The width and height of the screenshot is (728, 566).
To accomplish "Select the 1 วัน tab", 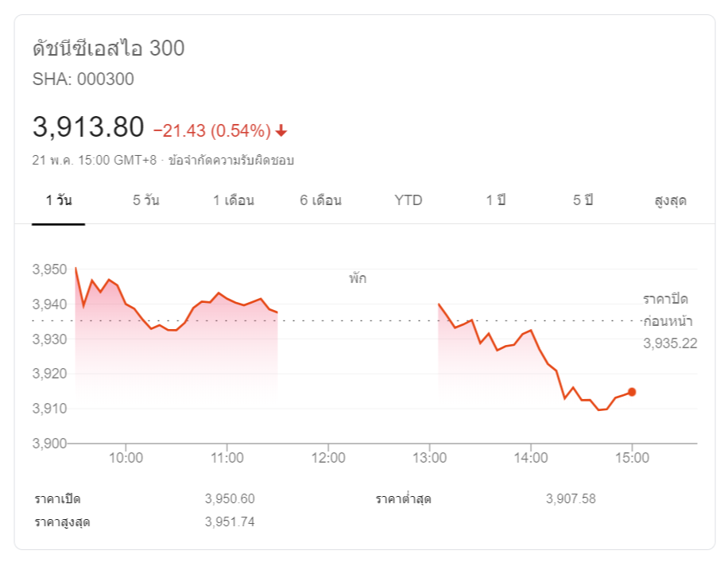I will pyautogui.click(x=59, y=200).
